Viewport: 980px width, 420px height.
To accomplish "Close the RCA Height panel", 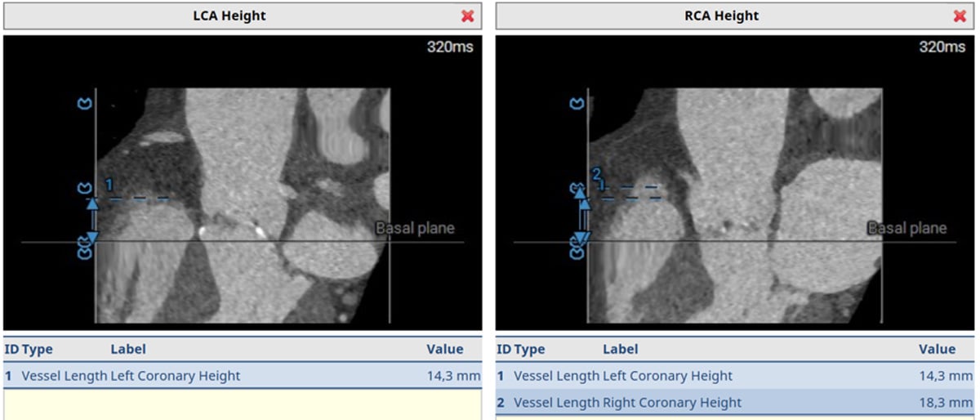I will tap(960, 16).
